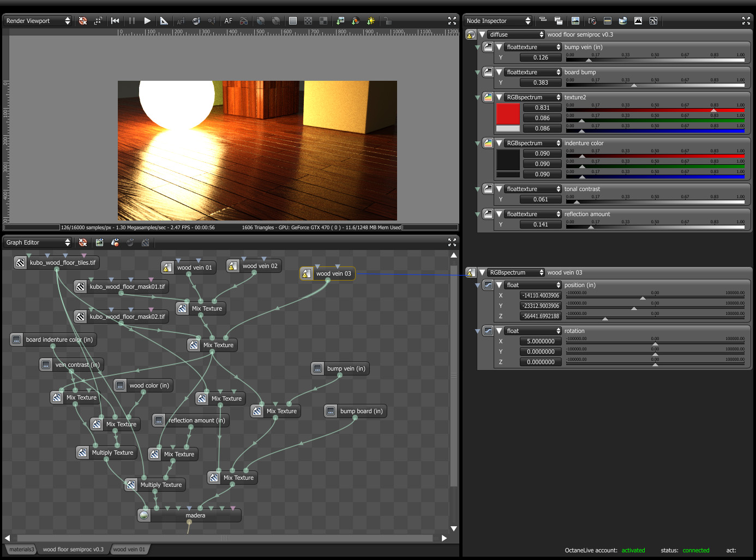Screen dimensions: 756x560
Task: Open the Render Viewport panel type dropdown
Action: point(38,21)
